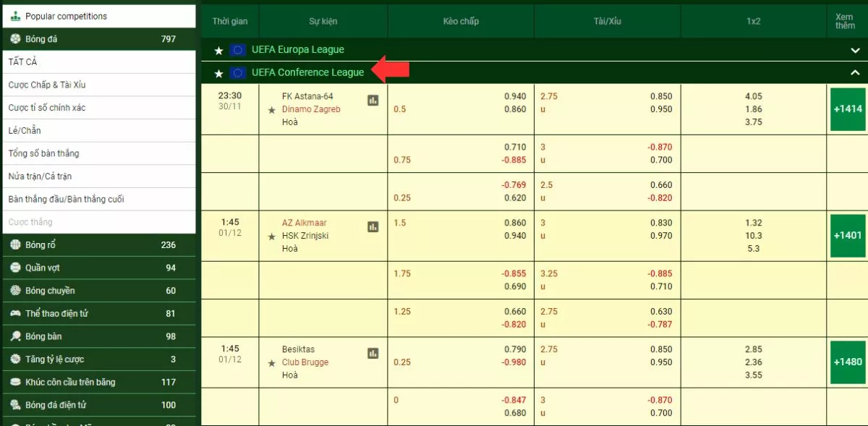This screenshot has width=868, height=426.
Task: Bet FK Astana-64 handicap odds 0.940
Action: point(515,96)
